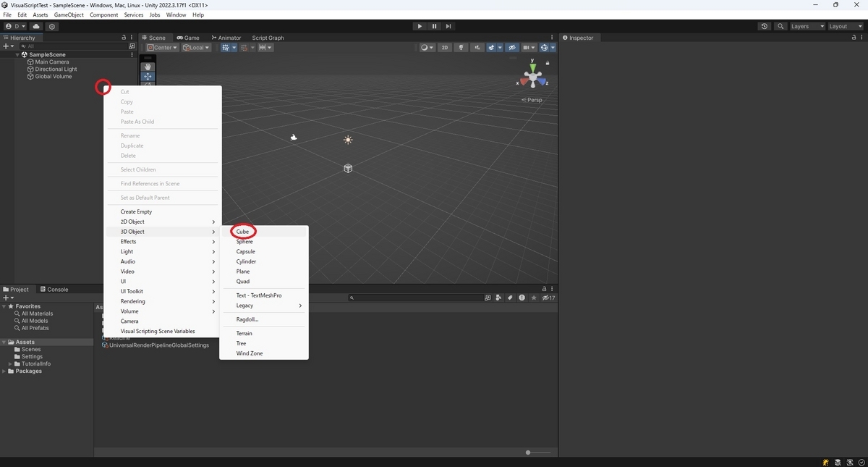Open Unity cloud services icon
The height and width of the screenshot is (467, 868).
tap(36, 26)
